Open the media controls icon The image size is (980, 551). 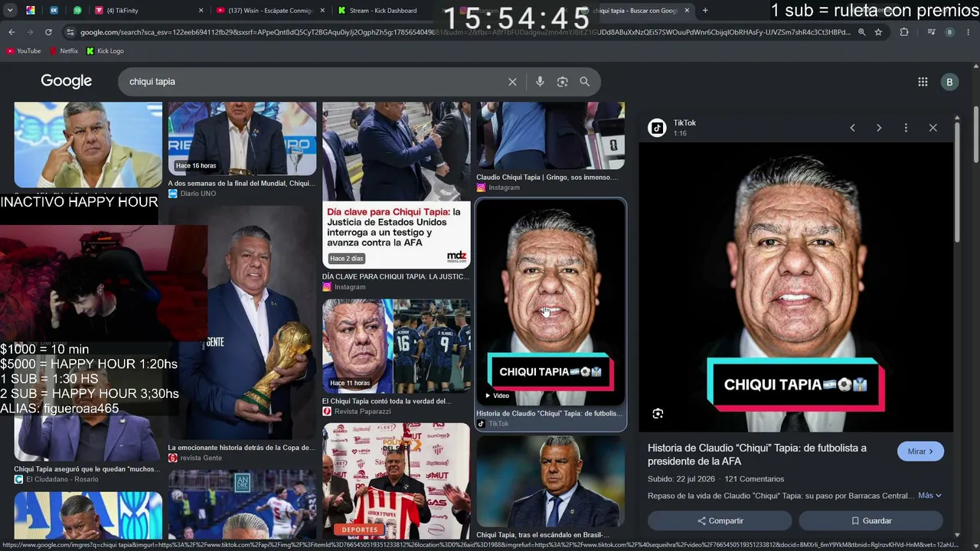pyautogui.click(x=931, y=32)
